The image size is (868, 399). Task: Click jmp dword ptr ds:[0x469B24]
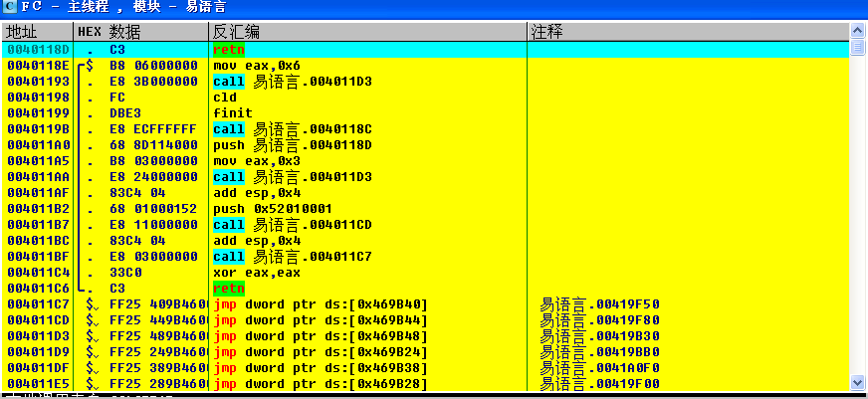coord(320,352)
